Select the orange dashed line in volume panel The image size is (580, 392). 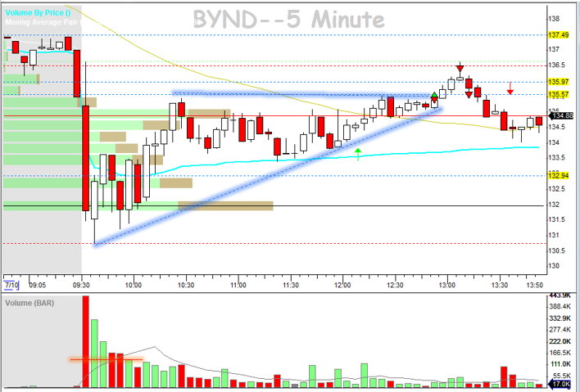pyautogui.click(x=105, y=359)
